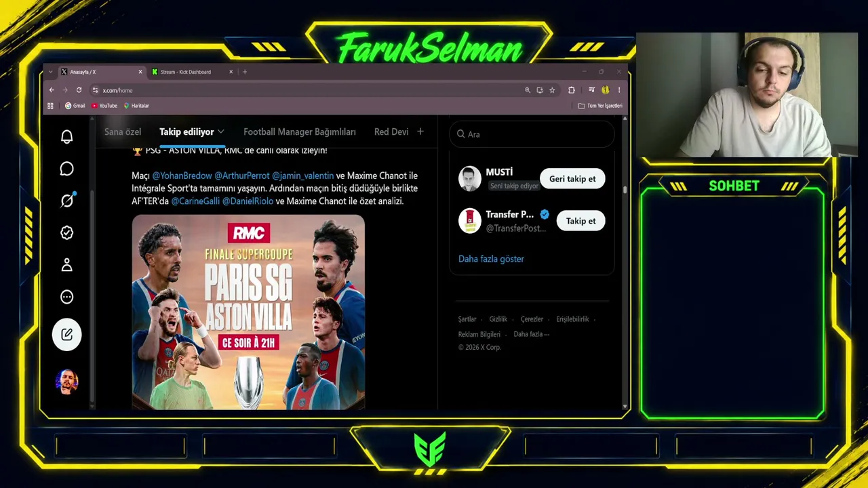Install app icon in the address bar

(x=540, y=90)
